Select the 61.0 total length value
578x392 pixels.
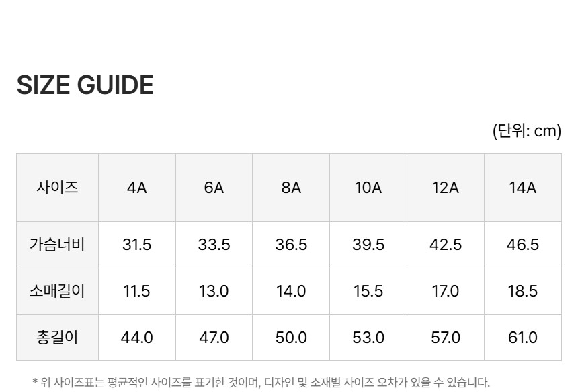click(522, 338)
